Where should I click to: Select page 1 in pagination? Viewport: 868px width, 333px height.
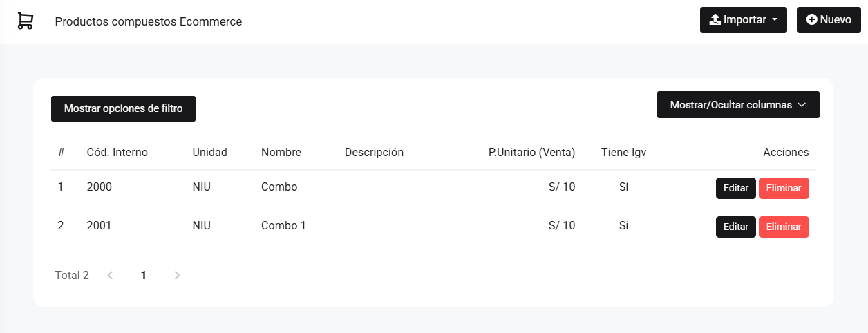(144, 275)
